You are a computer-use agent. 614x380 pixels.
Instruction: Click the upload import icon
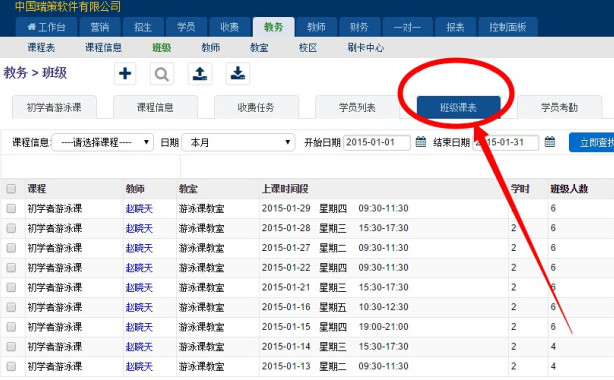[200, 74]
